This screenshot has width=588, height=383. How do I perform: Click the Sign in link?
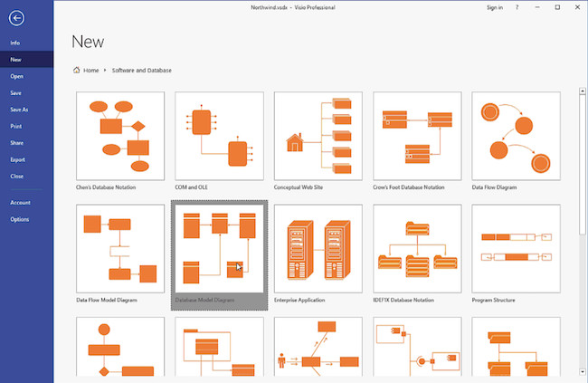tap(495, 7)
